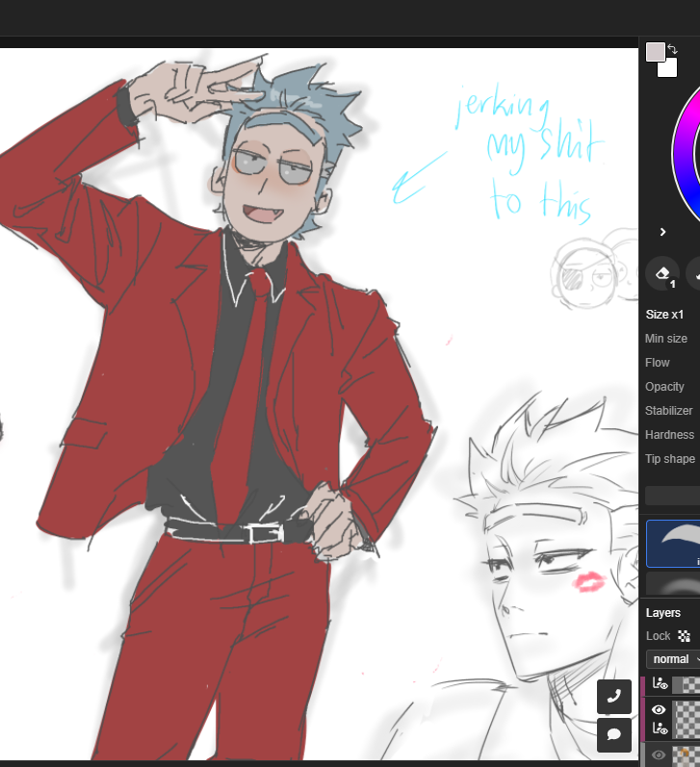Show the hidden bottom layer via its eye

pyautogui.click(x=659, y=755)
